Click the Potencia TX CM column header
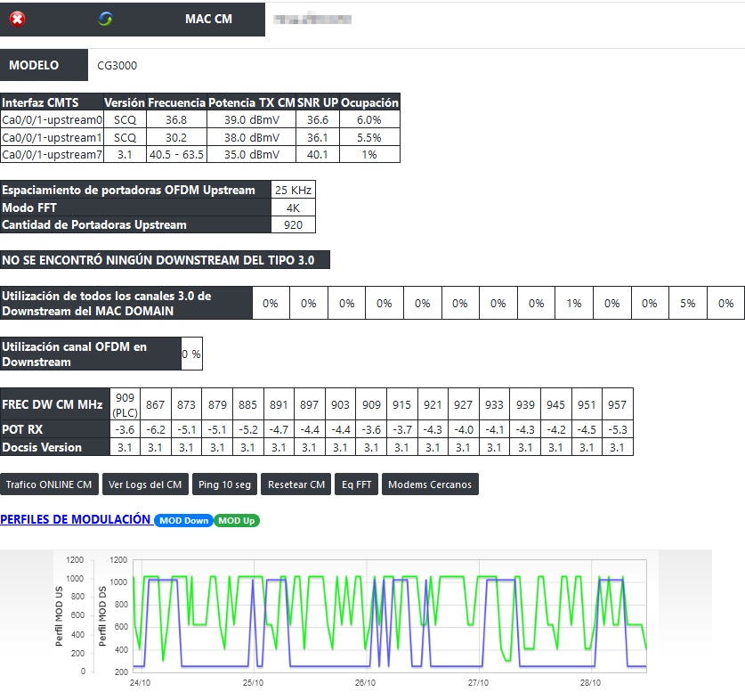The width and height of the screenshot is (745, 700). 251,102
